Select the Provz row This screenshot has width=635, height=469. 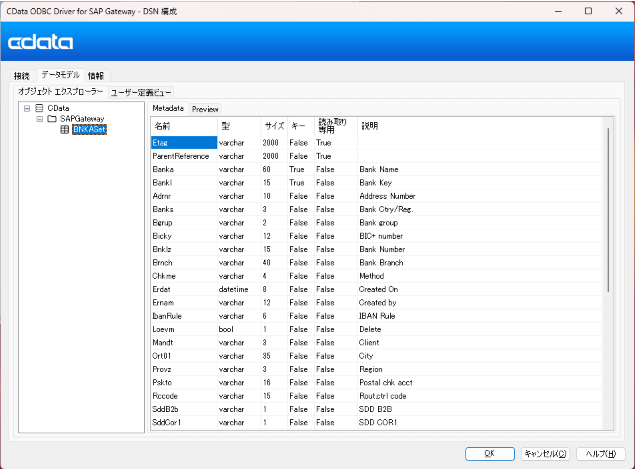click(x=377, y=369)
